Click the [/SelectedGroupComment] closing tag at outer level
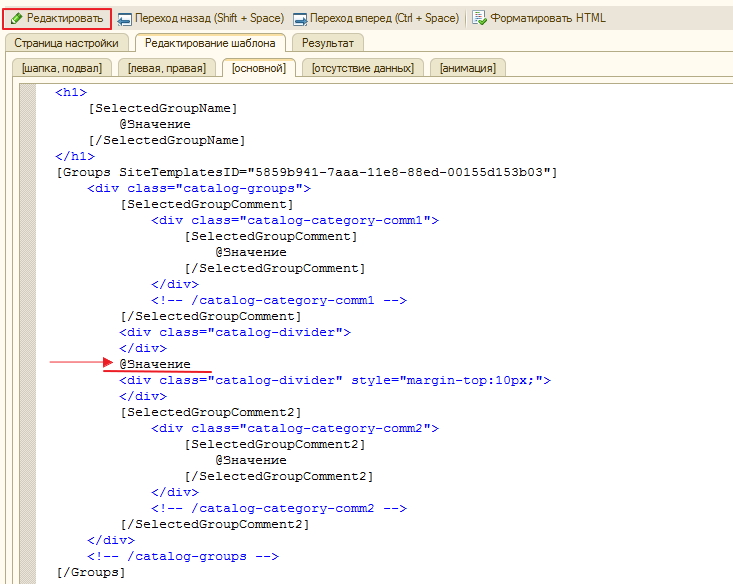The height and width of the screenshot is (584, 733). point(211,316)
